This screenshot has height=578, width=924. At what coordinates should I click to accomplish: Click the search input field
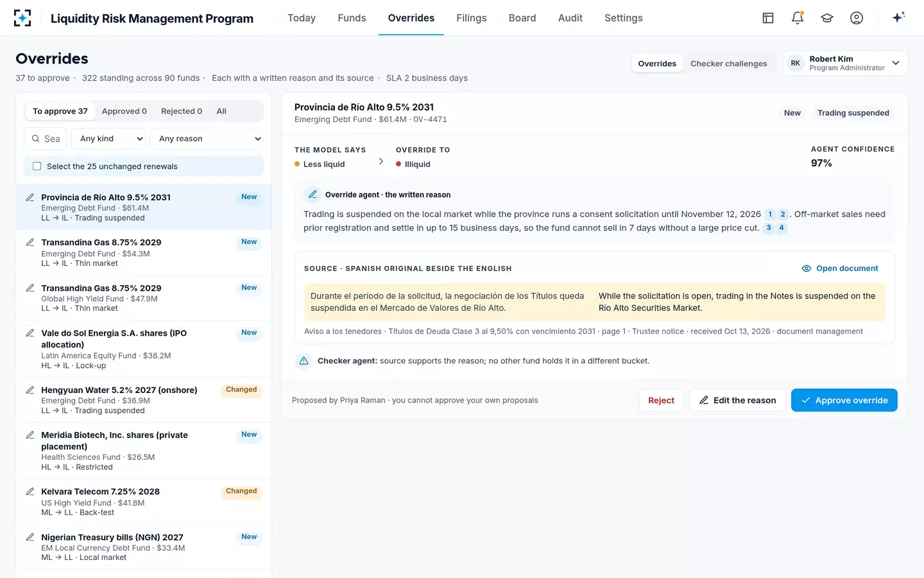point(46,139)
